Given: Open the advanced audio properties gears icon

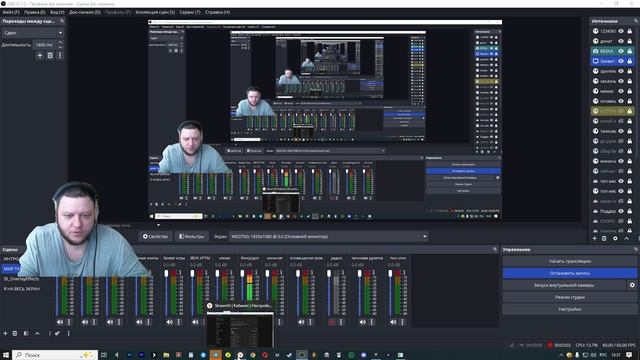Looking at the screenshot, I should [57, 333].
